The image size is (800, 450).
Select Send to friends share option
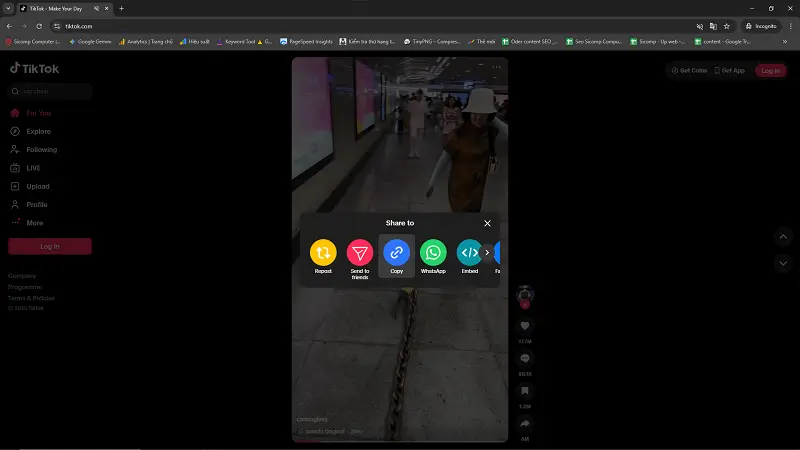click(360, 259)
